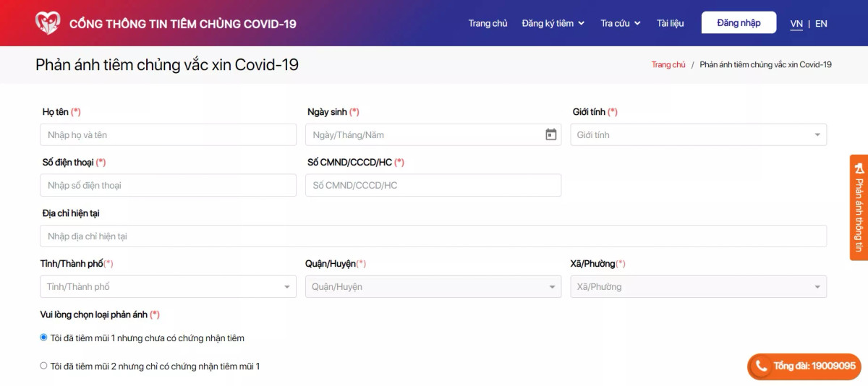Click the Đăng nhập button
The width and height of the screenshot is (868, 386).
(739, 23)
